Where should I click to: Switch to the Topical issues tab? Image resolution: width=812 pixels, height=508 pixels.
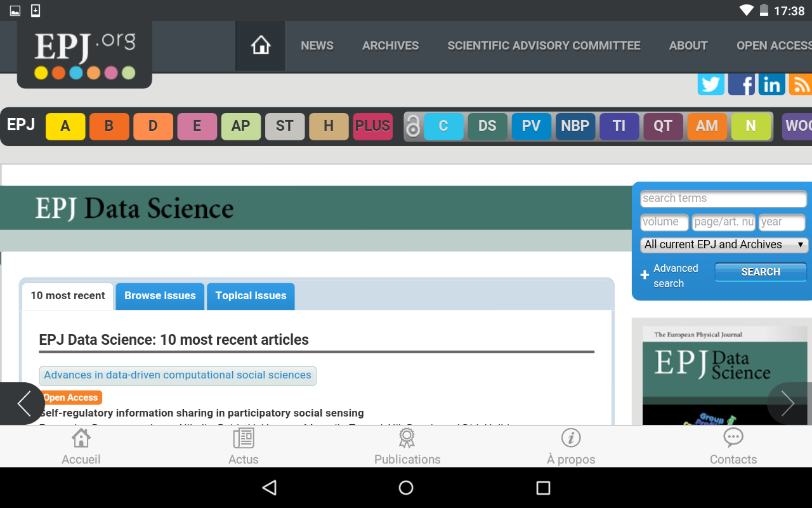[x=251, y=296]
